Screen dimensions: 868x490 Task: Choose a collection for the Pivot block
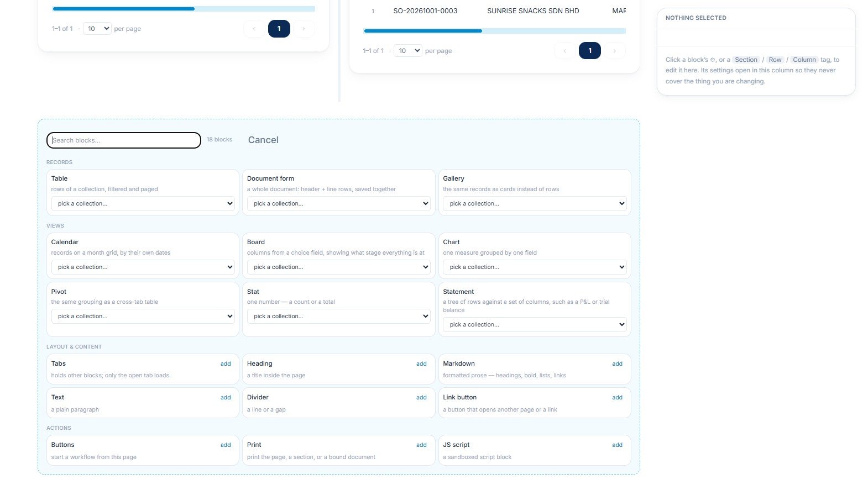(143, 317)
